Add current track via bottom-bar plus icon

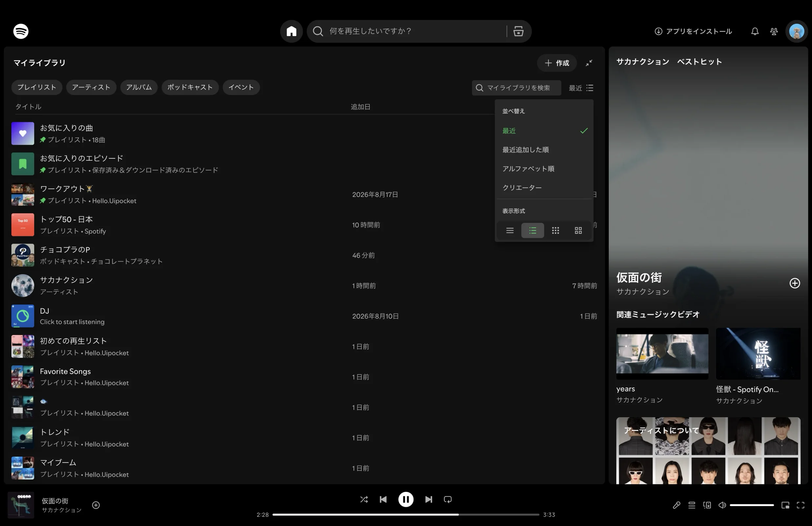pos(96,505)
